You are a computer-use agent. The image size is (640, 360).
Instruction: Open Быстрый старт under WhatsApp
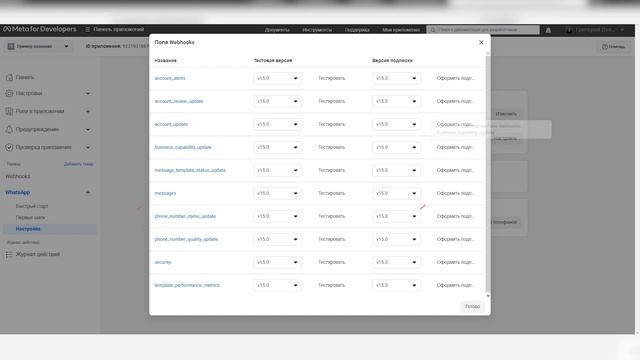32,206
